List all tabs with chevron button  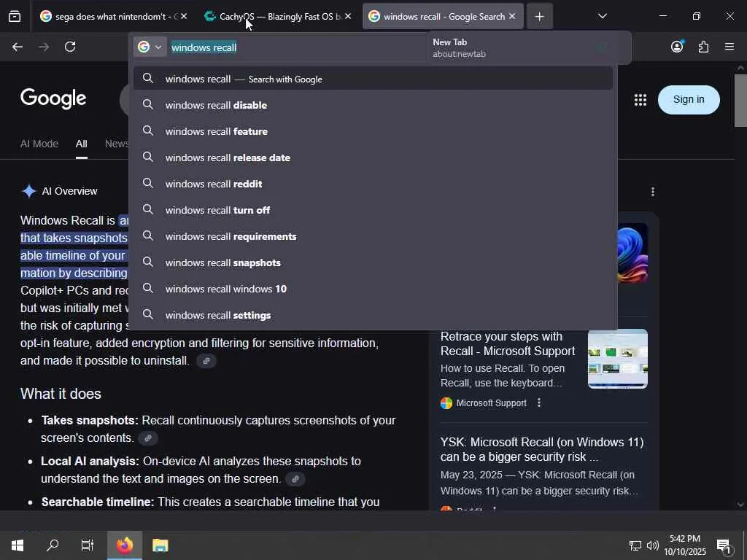(x=602, y=16)
